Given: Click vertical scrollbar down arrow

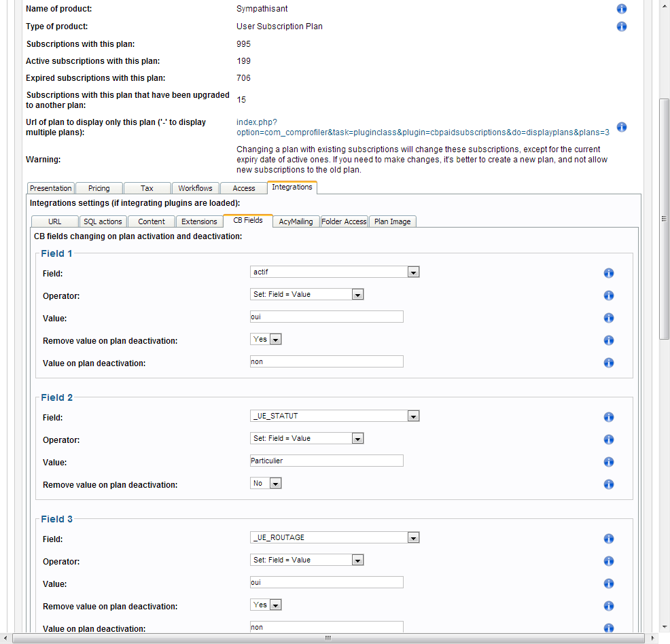Looking at the screenshot, I should [664, 627].
